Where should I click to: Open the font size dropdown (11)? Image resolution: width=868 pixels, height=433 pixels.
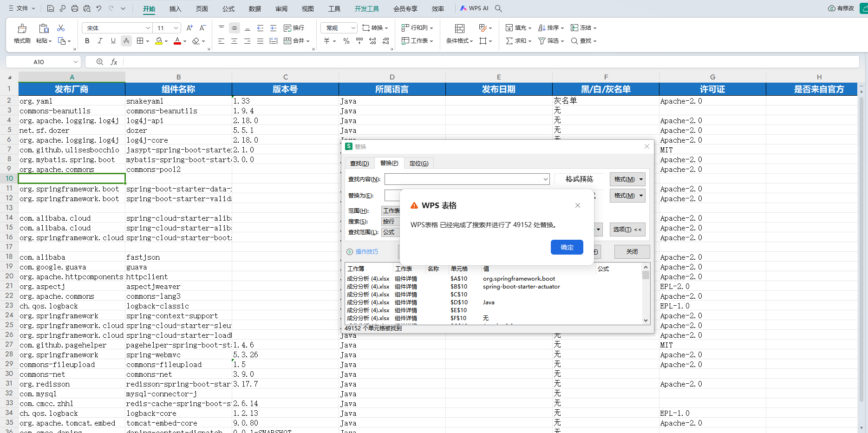pyautogui.click(x=176, y=28)
